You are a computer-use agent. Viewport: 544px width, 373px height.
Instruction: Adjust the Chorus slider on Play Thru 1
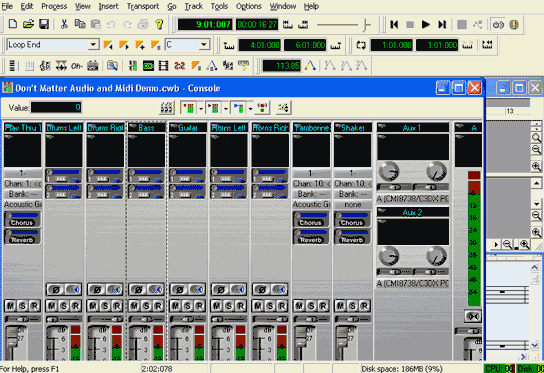tap(23, 219)
